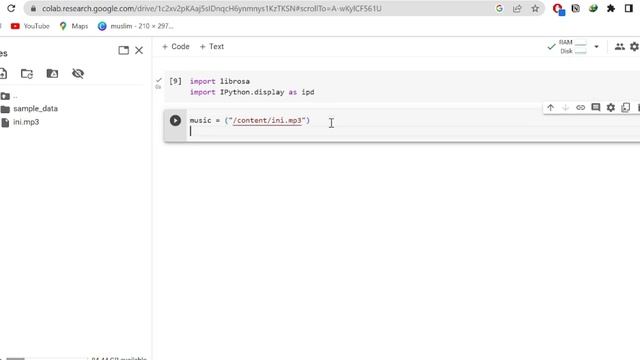Toggle hidden files visibility
Image resolution: width=640 pixels, height=360 pixels.
pos(78,73)
